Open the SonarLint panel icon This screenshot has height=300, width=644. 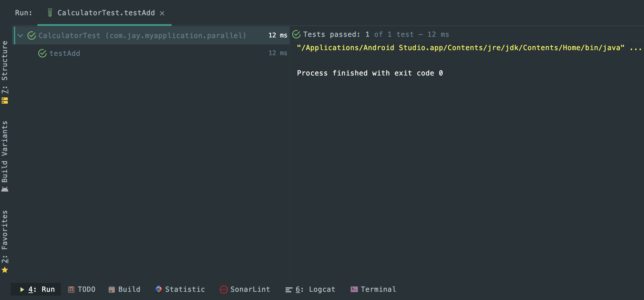(224, 290)
